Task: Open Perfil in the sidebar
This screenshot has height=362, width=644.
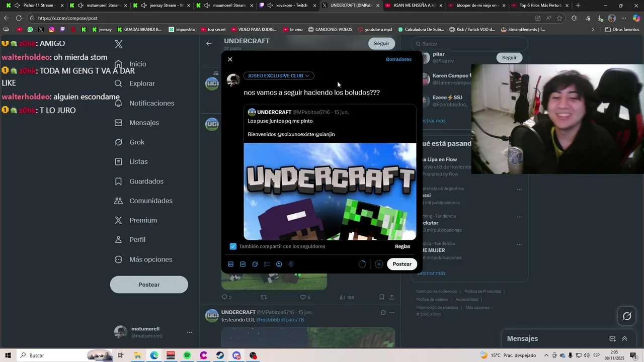Action: pyautogui.click(x=130, y=240)
